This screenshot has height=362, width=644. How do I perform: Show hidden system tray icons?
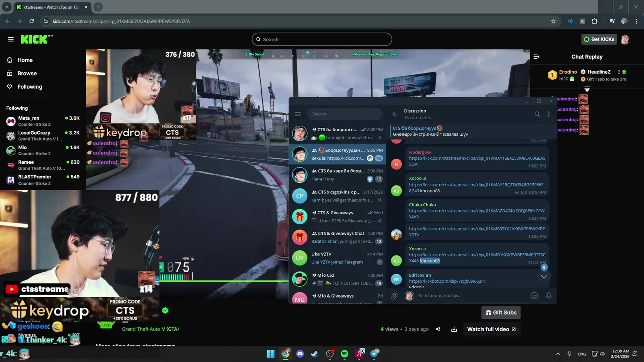point(558,354)
